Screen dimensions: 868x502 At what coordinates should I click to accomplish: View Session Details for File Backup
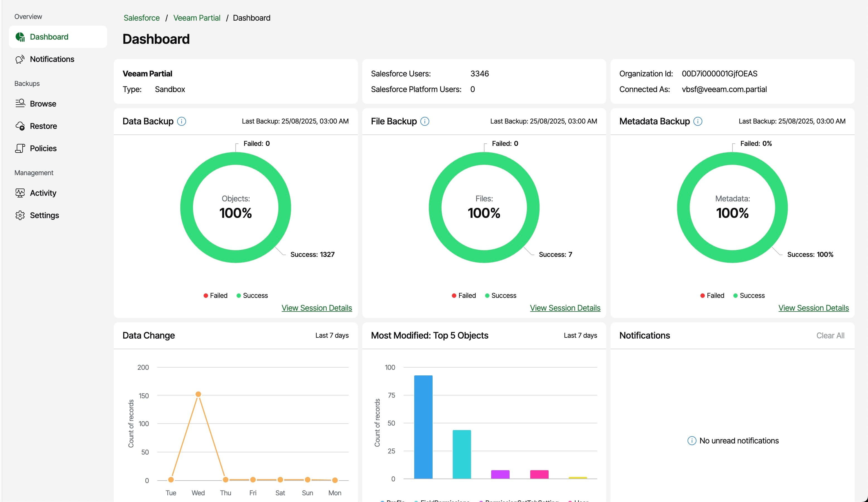[565, 308]
